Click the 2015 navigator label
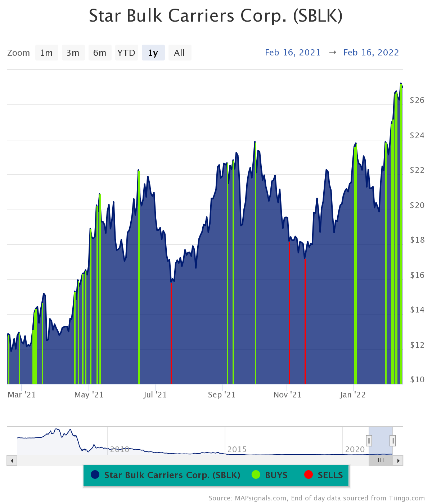 tap(237, 449)
